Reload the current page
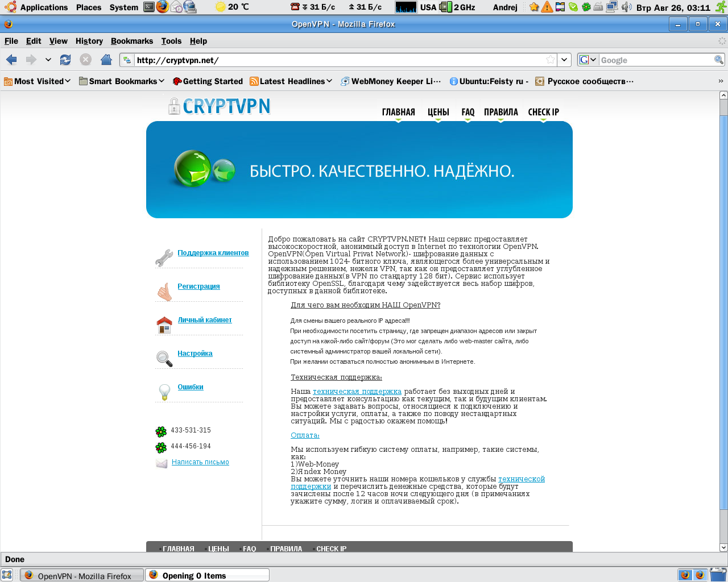 click(x=65, y=60)
